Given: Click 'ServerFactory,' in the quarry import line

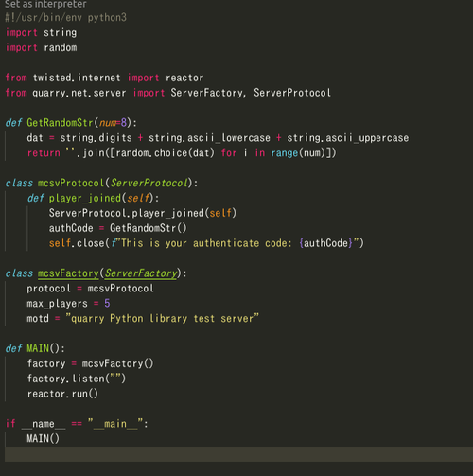Looking at the screenshot, I should coord(208,93).
